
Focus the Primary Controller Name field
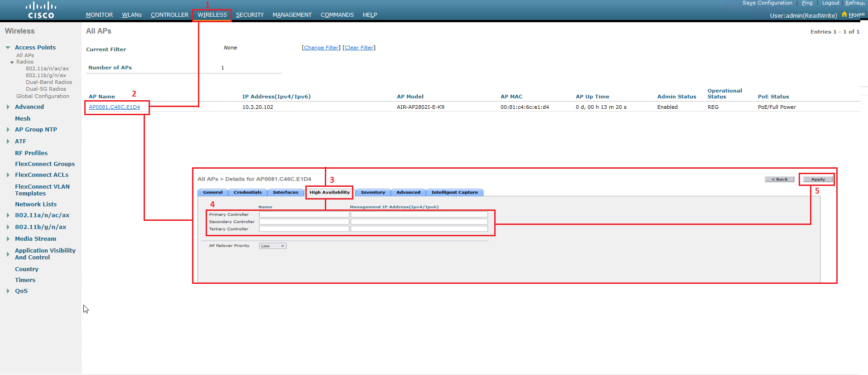(x=304, y=214)
